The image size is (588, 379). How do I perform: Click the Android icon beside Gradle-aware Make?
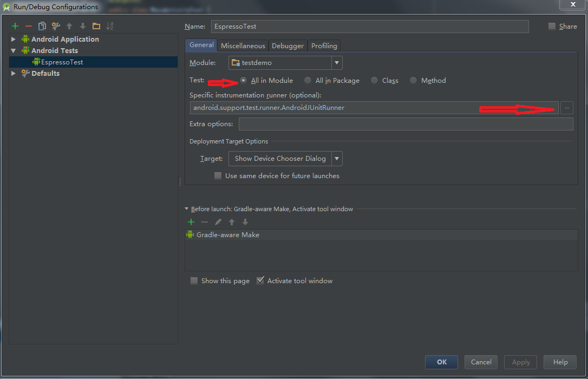[190, 234]
